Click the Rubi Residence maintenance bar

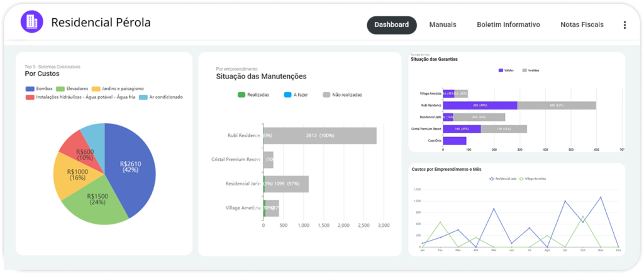tap(321, 135)
